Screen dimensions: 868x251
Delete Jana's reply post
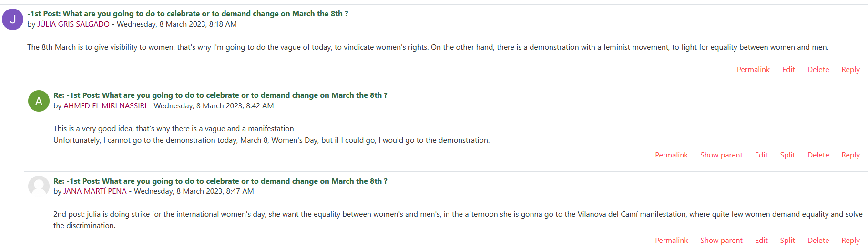tap(818, 241)
